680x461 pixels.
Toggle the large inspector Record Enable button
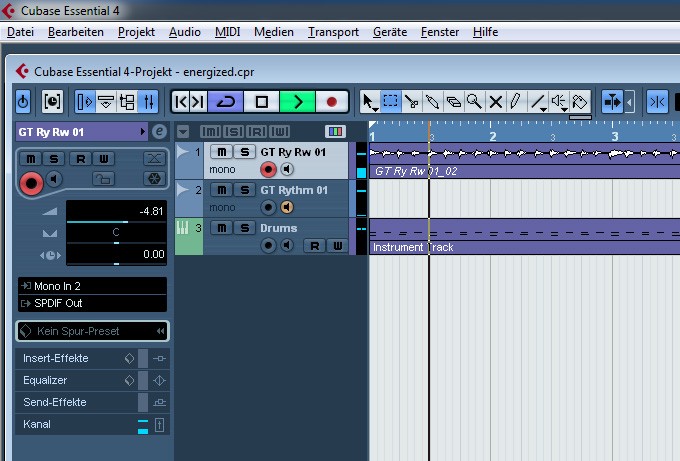(x=31, y=183)
